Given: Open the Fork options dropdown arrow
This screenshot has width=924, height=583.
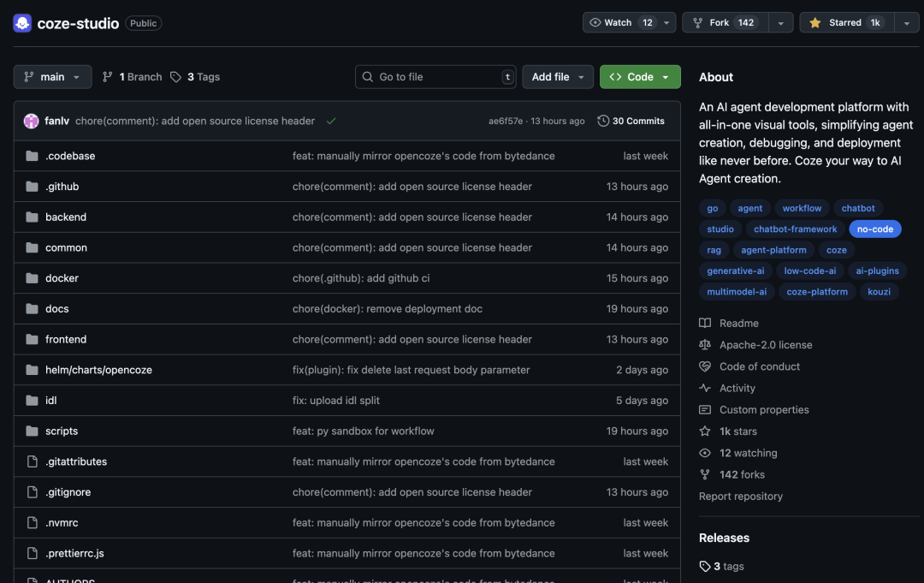Looking at the screenshot, I should 781,23.
